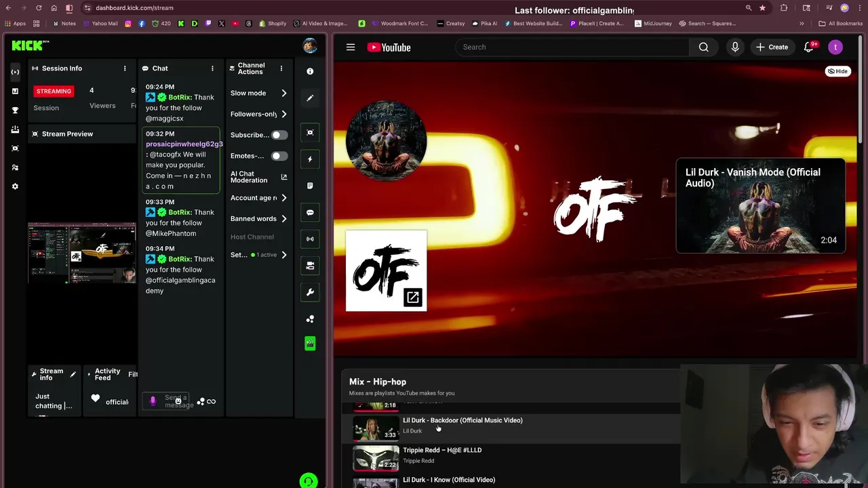
Task: Open AI Chat Moderation external link icon
Action: tap(284, 177)
